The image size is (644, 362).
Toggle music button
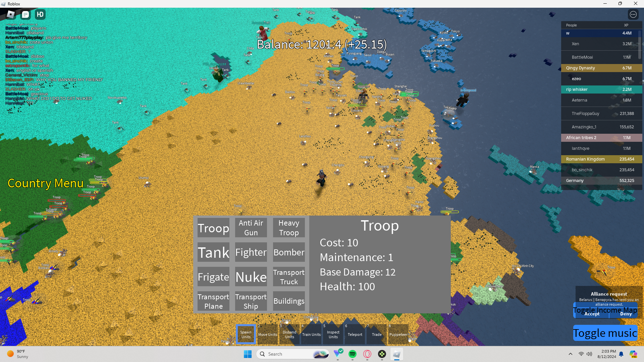tap(605, 333)
